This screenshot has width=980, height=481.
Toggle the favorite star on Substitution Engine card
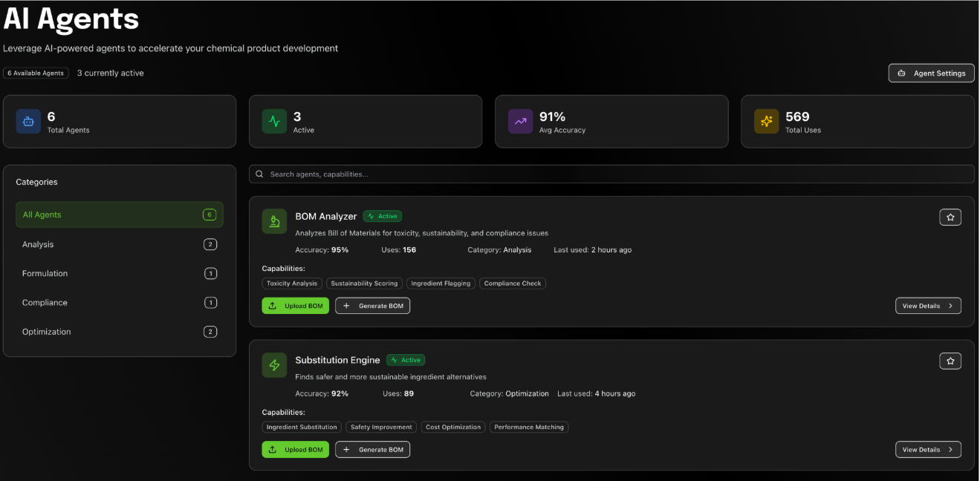pyautogui.click(x=950, y=361)
